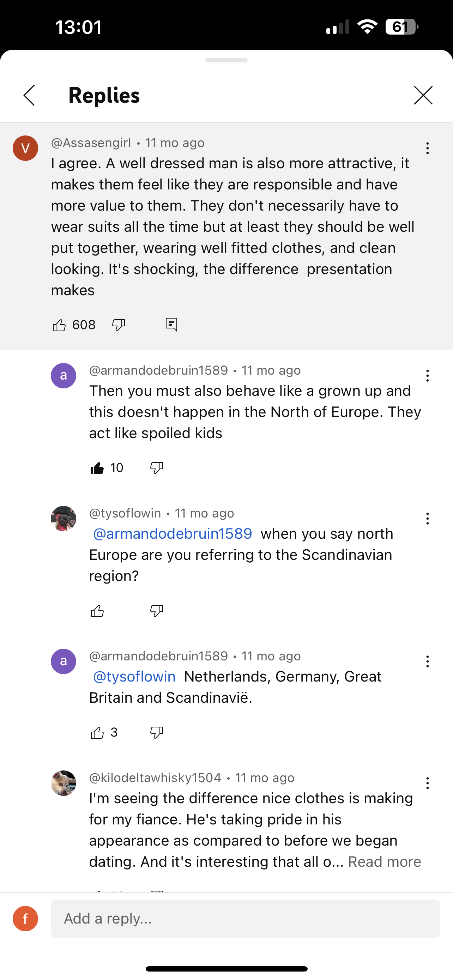Like the @tysoflowin reply about Scandinavian region
This screenshot has width=453, height=980.
(x=97, y=611)
